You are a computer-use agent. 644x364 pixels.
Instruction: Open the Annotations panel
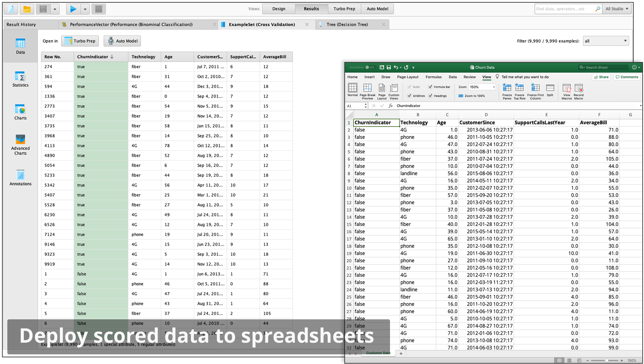pos(20,177)
